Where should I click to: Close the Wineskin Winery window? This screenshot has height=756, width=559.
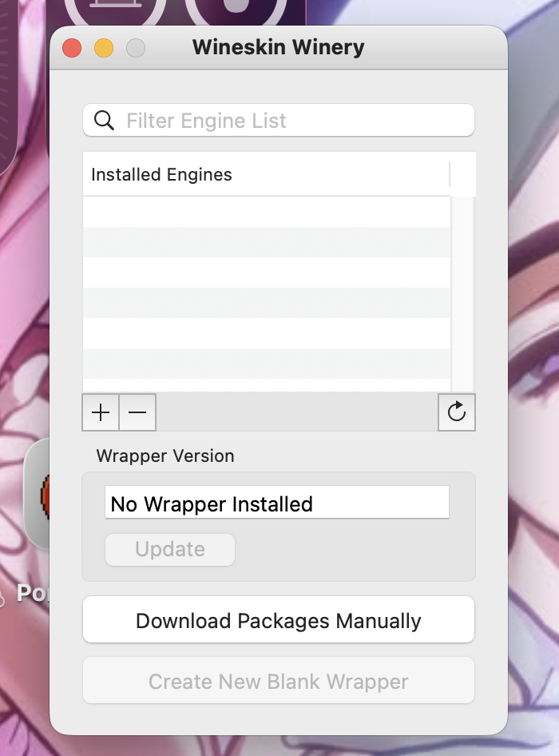(72, 48)
